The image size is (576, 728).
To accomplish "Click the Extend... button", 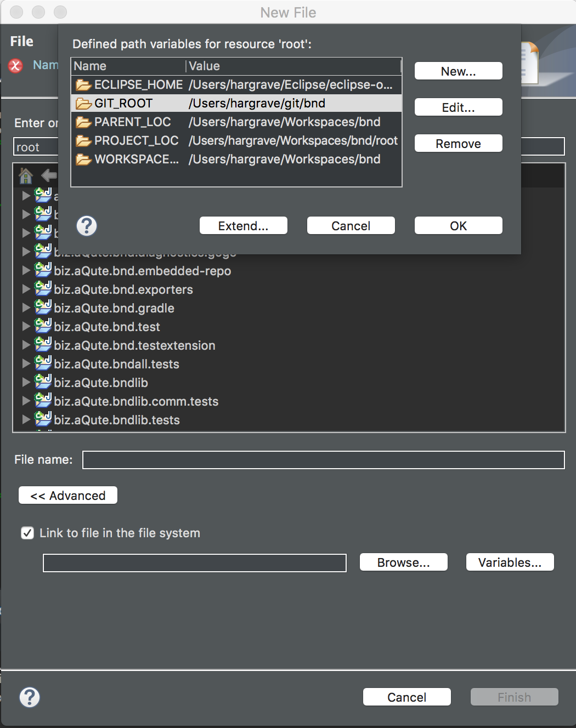I will point(243,225).
